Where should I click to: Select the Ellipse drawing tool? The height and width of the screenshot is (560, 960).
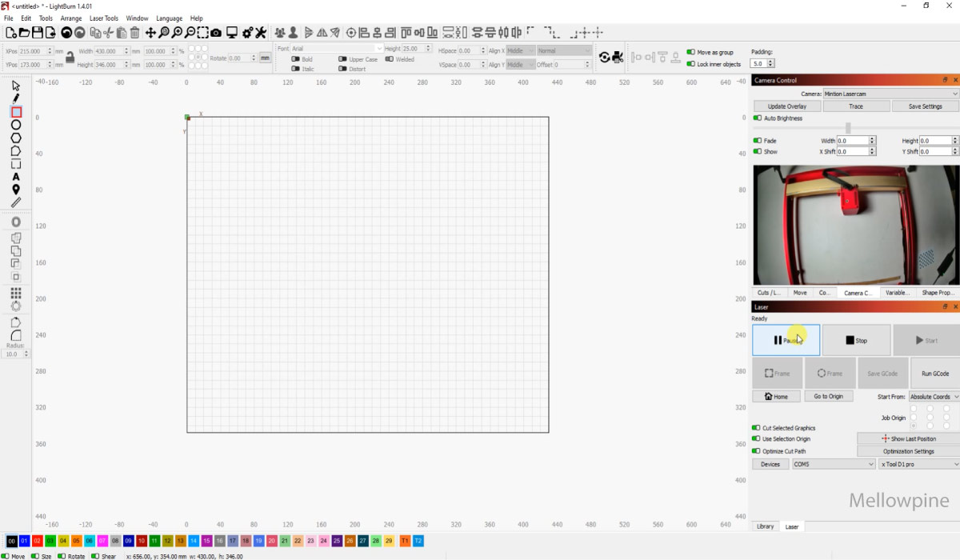[x=16, y=125]
